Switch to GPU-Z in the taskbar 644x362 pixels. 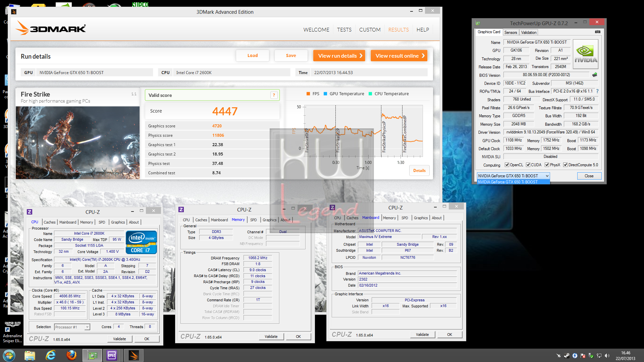(x=92, y=355)
